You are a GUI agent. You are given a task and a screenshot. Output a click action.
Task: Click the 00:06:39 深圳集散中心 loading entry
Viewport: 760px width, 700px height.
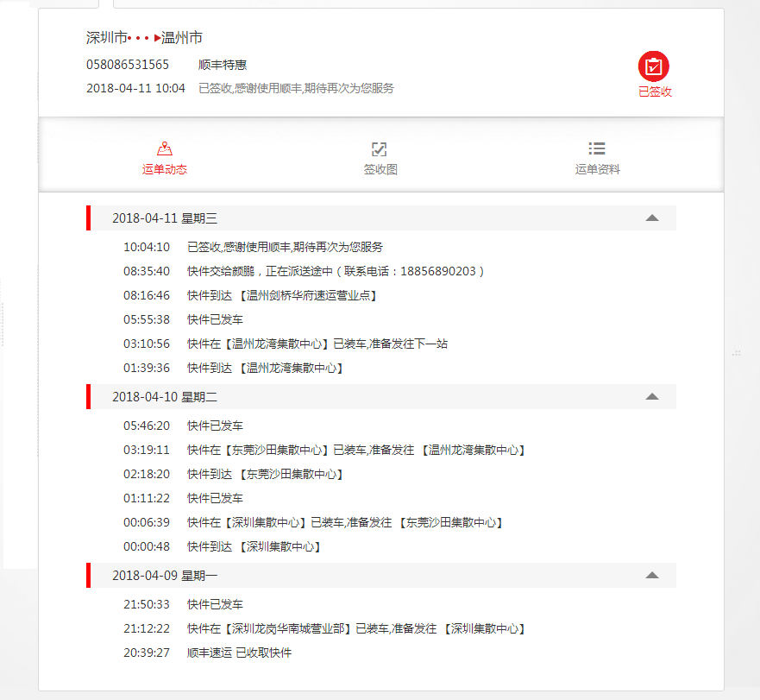point(313,522)
